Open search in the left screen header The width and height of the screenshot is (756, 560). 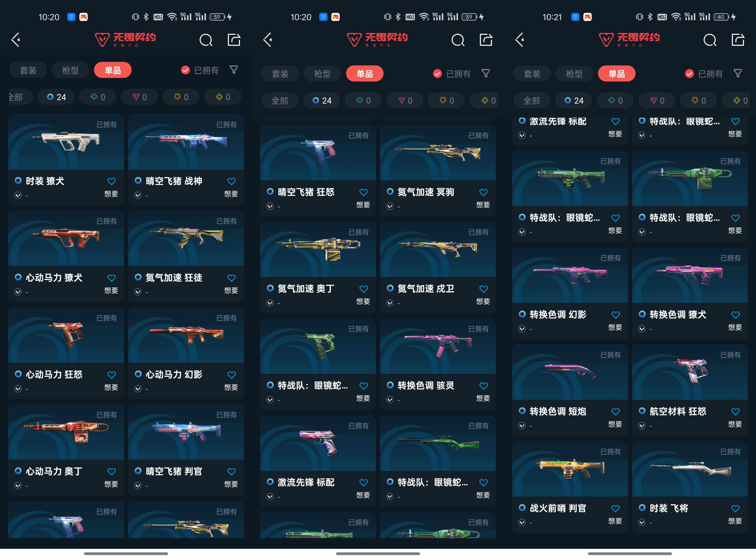coord(206,40)
